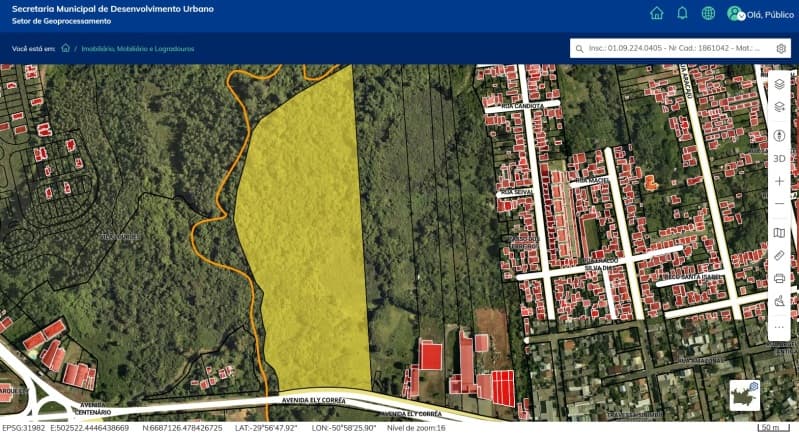Click the search magnifier icon
The width and height of the screenshot is (799, 433).
point(579,49)
